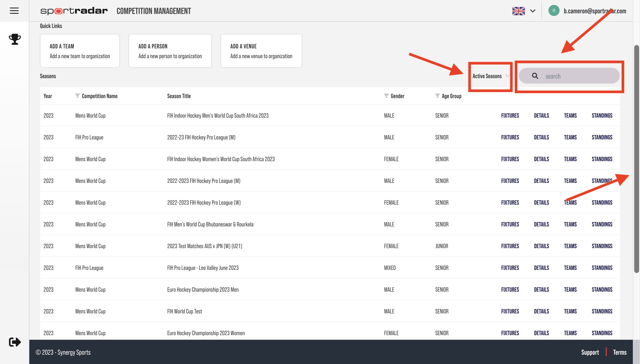
Task: Open Fixtures for Indoor Hockey Women's World Cup
Action: 510,159
